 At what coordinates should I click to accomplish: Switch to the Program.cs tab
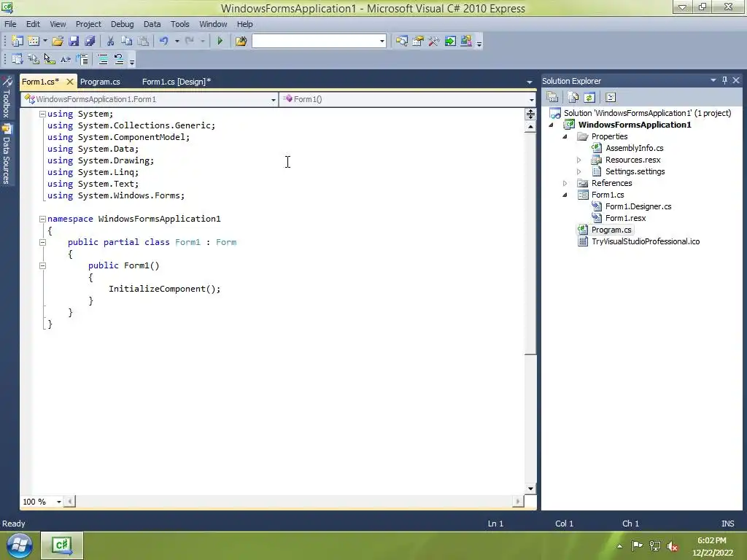coord(100,82)
